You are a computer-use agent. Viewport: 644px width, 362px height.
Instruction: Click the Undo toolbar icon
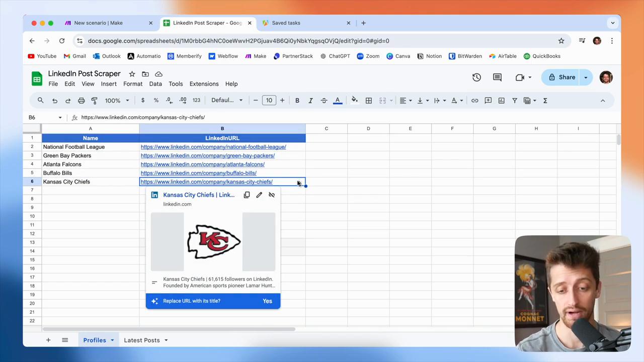(x=55, y=101)
